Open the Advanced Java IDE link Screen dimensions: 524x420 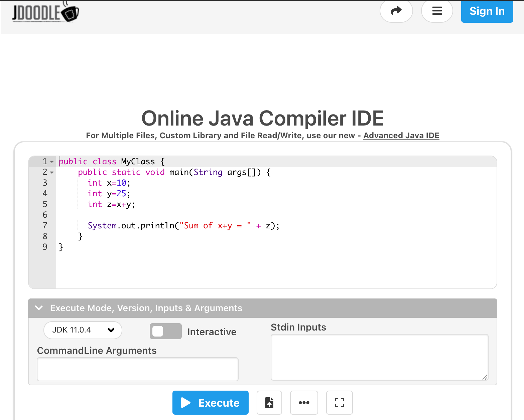(401, 136)
